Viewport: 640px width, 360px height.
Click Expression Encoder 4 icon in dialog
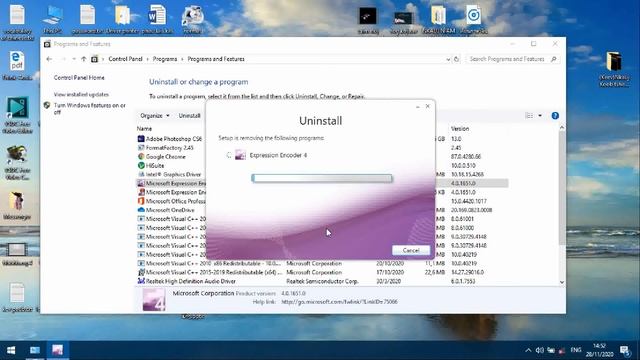point(240,155)
